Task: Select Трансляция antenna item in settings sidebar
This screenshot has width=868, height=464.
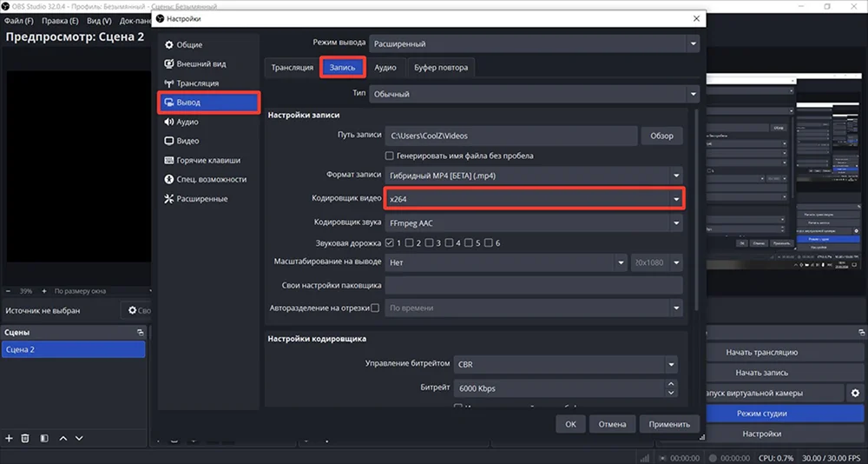Action: pos(208,83)
